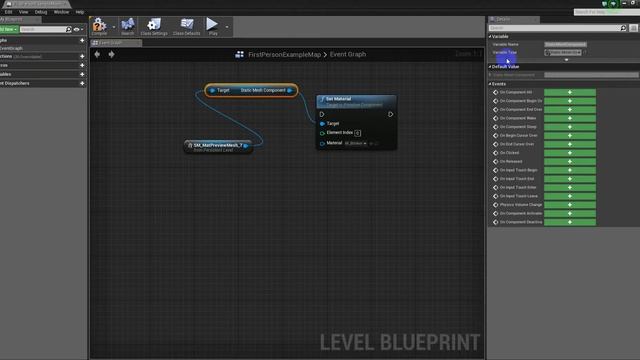The image size is (640, 360).
Task: Add On Component End Overlap event
Action: 570,109
